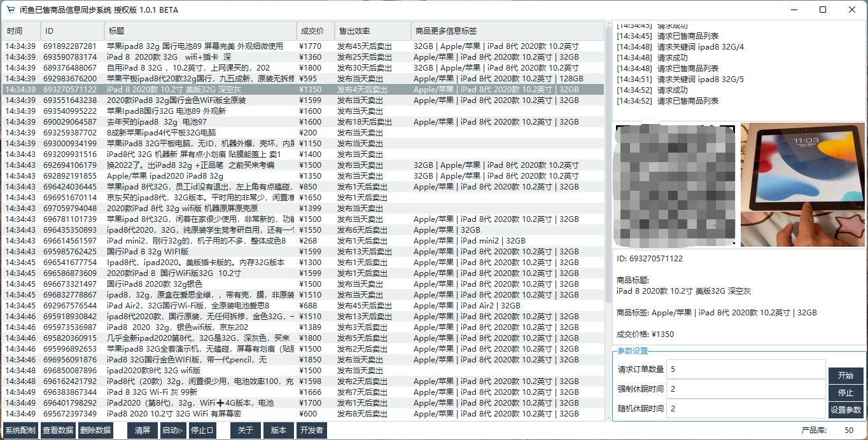The image size is (868, 440).
Task: Select the row with ID 693209931516
Action: [303, 154]
